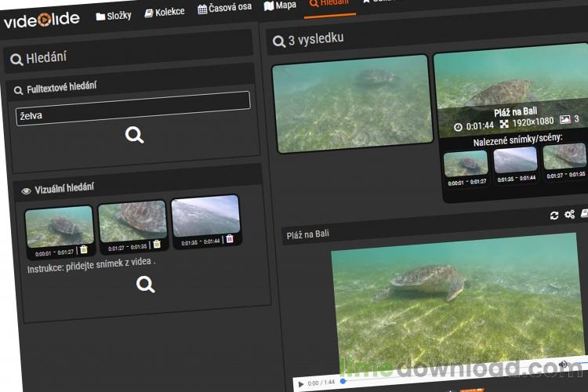Open the Mapa tab

pos(280,5)
